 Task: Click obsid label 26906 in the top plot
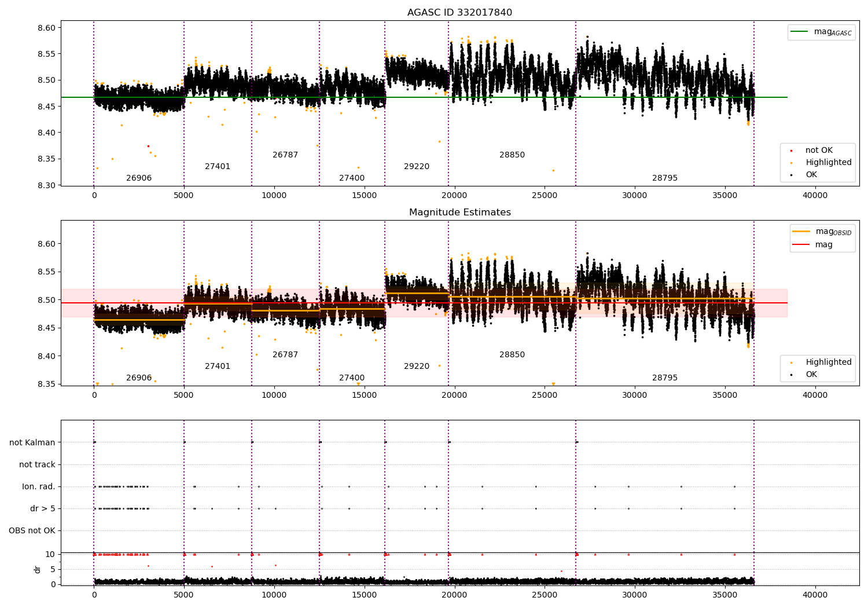tap(139, 178)
